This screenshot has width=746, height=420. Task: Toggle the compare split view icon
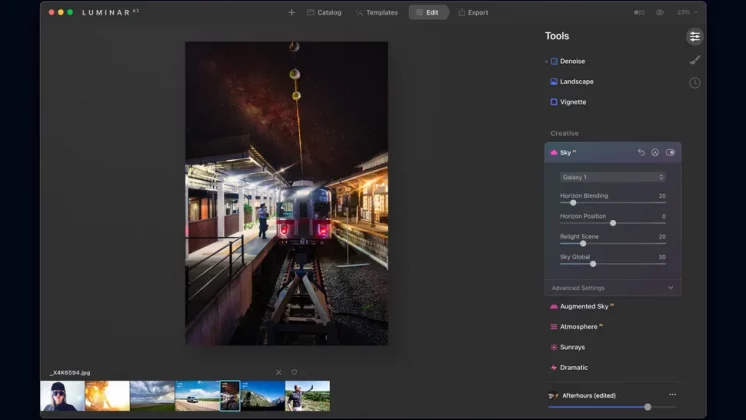pyautogui.click(x=640, y=13)
